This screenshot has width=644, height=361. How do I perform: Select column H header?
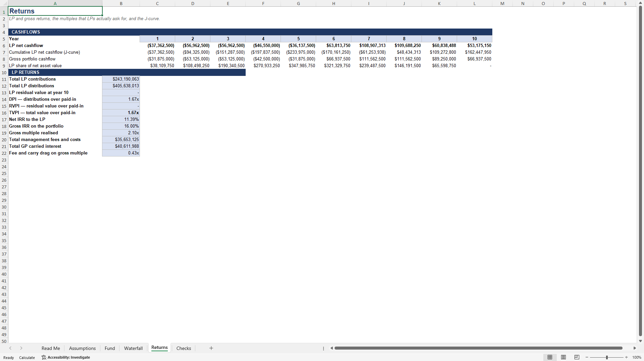(334, 3)
